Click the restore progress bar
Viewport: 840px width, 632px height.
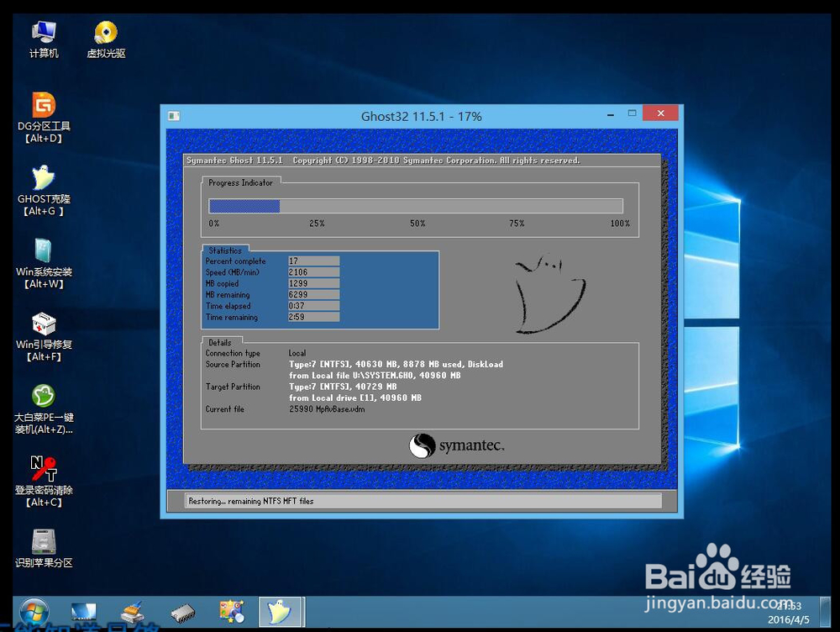[x=416, y=206]
